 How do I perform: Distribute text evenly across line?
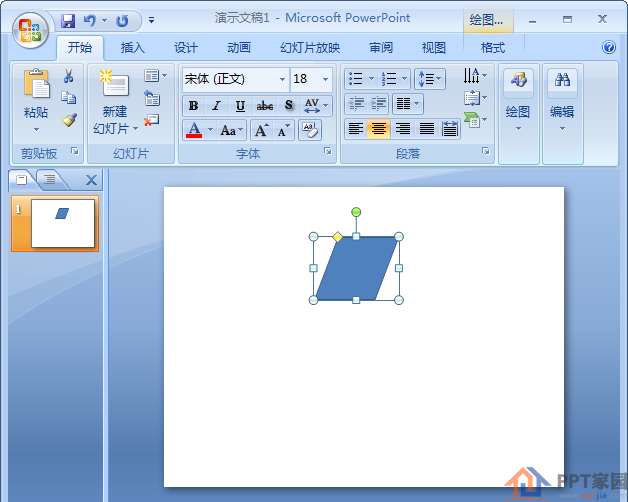tap(450, 129)
